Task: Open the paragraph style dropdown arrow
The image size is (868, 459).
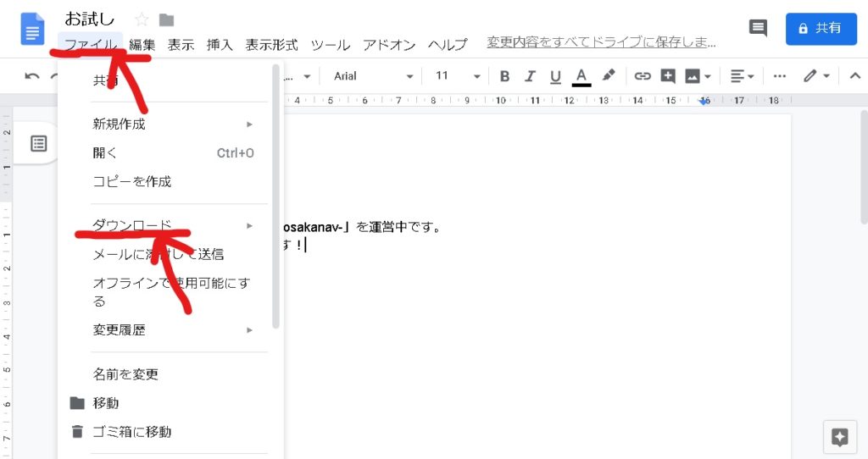Action: [307, 76]
